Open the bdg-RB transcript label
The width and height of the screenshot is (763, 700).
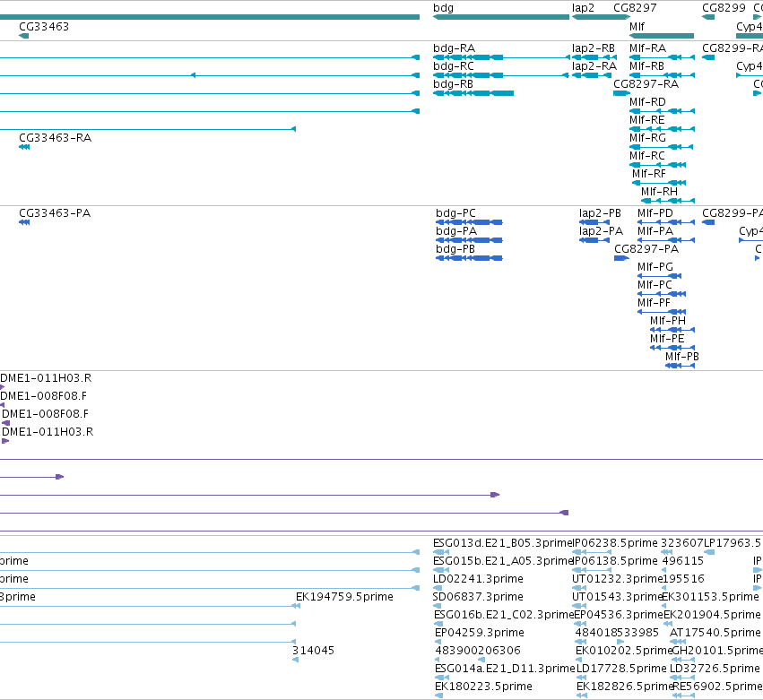(x=453, y=84)
